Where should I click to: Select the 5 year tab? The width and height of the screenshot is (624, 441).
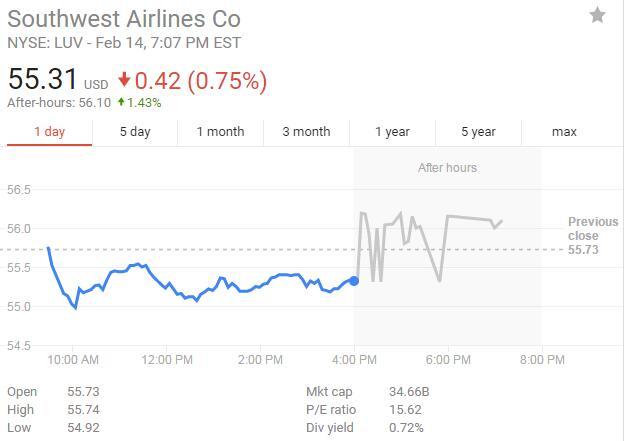[478, 132]
